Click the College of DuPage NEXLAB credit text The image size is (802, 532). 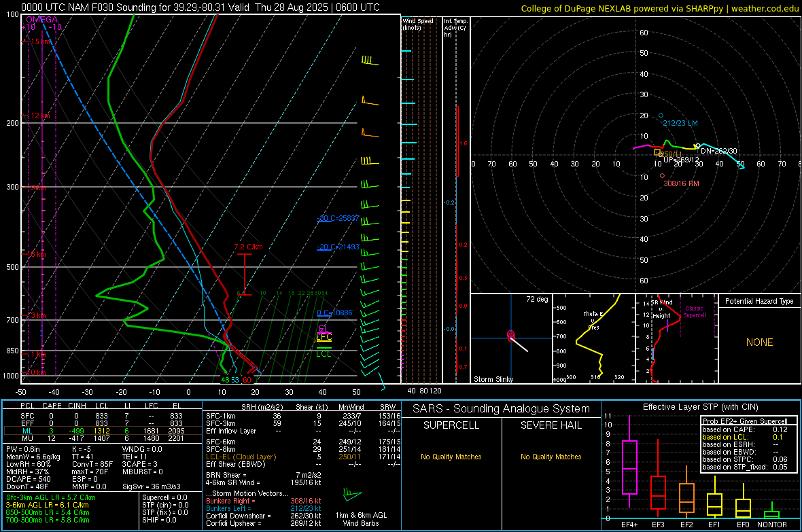pyautogui.click(x=659, y=8)
